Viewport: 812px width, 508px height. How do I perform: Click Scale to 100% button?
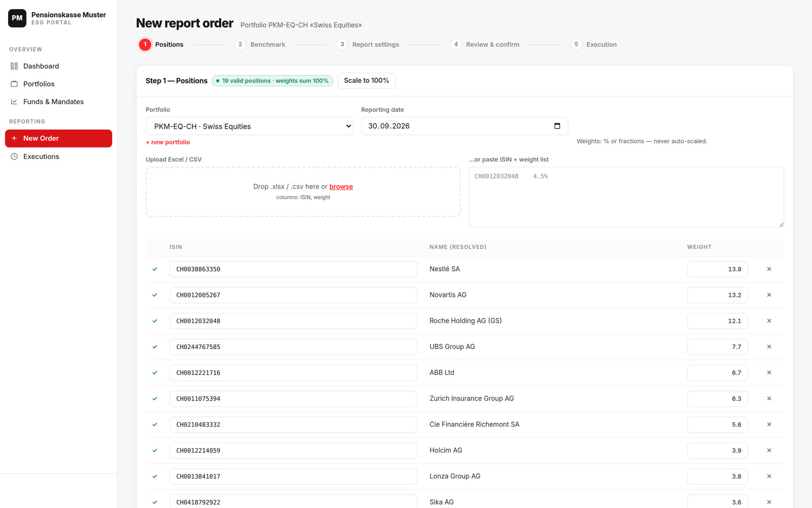click(x=366, y=81)
